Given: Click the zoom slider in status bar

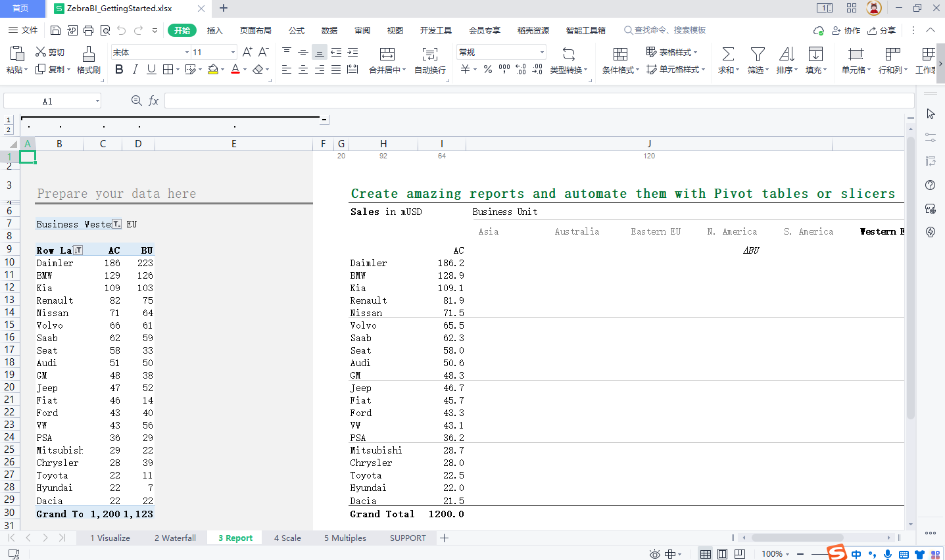Looking at the screenshot, I should 818,554.
